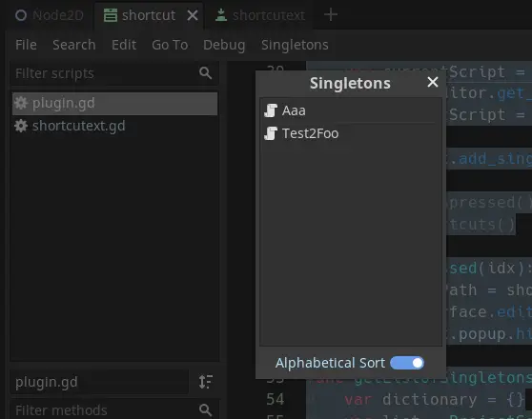Image resolution: width=532 pixels, height=419 pixels.
Task: Click the gear icon beside plugin.gd
Action: [x=21, y=103]
